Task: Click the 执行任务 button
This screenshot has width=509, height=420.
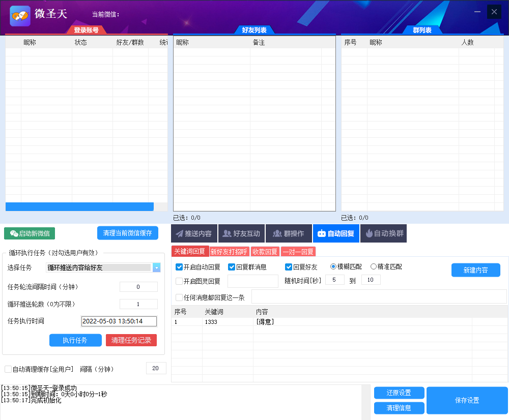Action: (x=75, y=340)
